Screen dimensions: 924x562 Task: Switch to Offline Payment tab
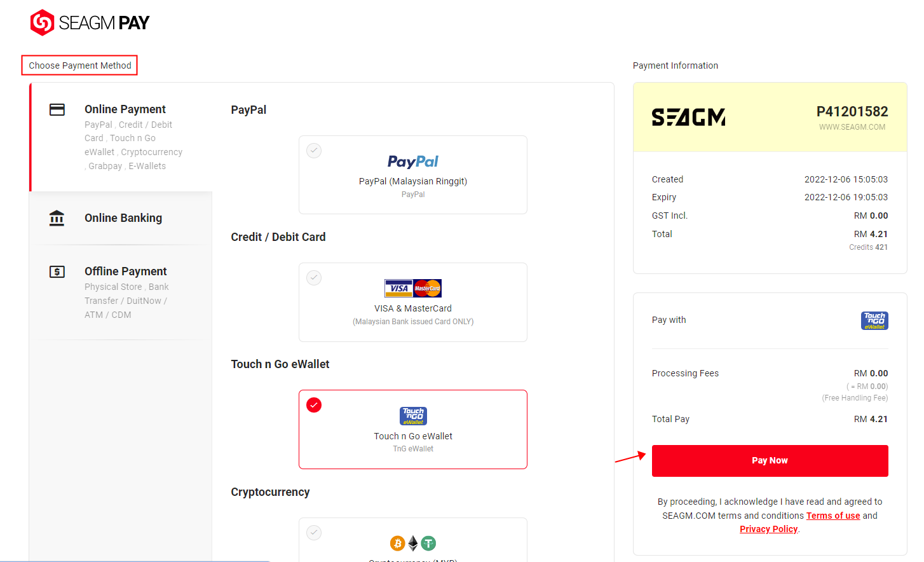(x=121, y=292)
